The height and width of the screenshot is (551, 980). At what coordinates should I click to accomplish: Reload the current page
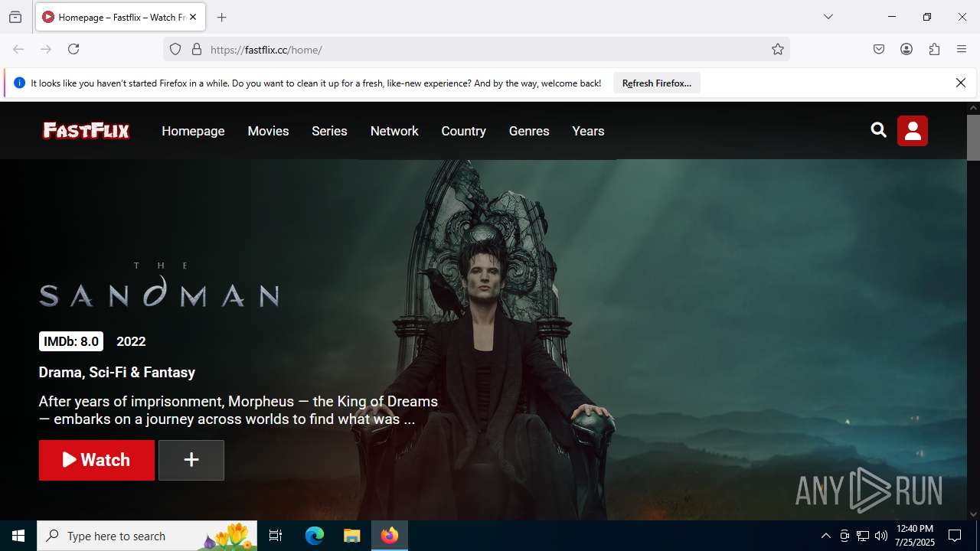[73, 49]
